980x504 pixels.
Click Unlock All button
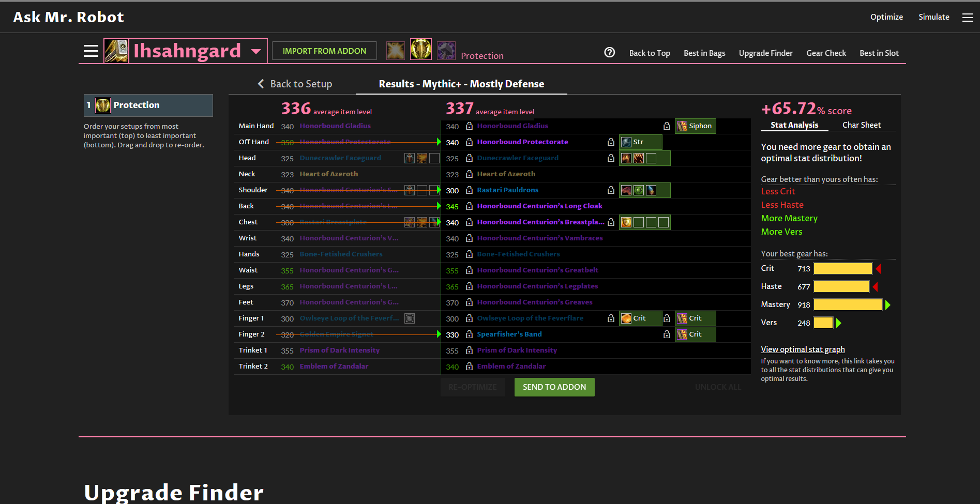718,387
